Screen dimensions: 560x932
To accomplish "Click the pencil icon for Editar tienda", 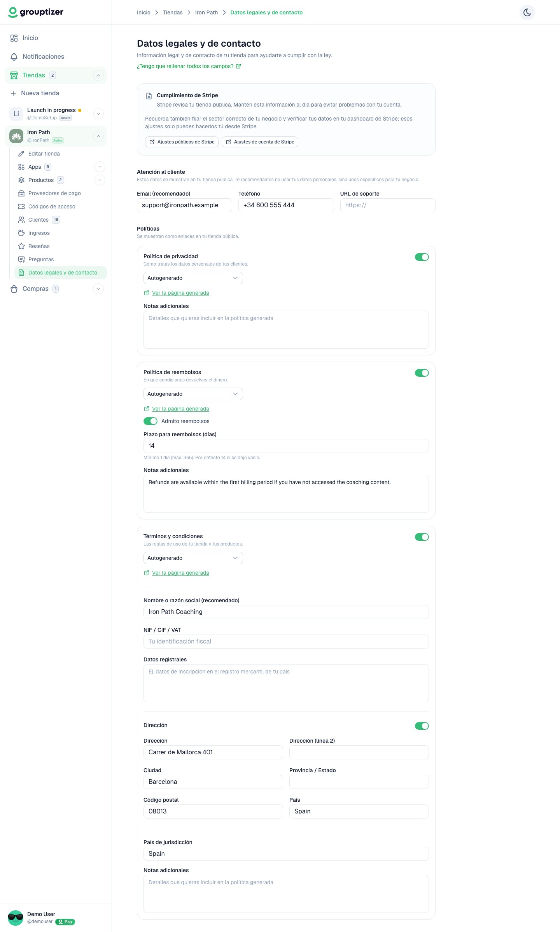I will click(x=21, y=154).
